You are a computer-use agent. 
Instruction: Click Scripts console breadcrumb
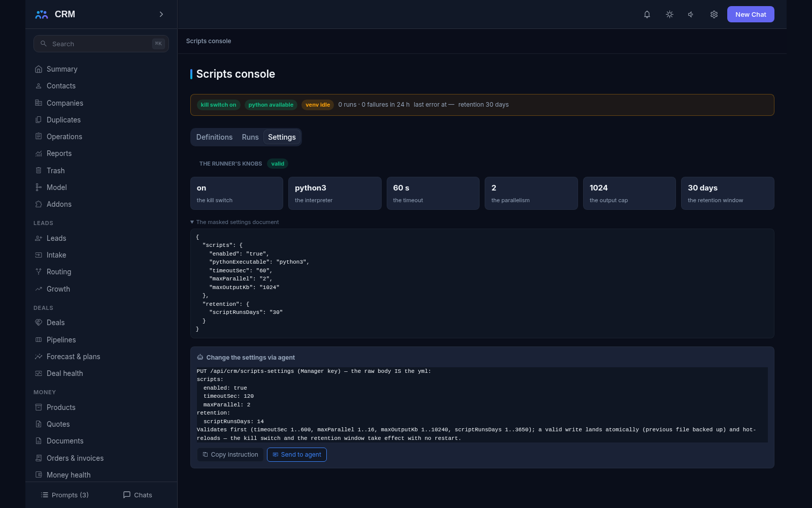pos(209,41)
